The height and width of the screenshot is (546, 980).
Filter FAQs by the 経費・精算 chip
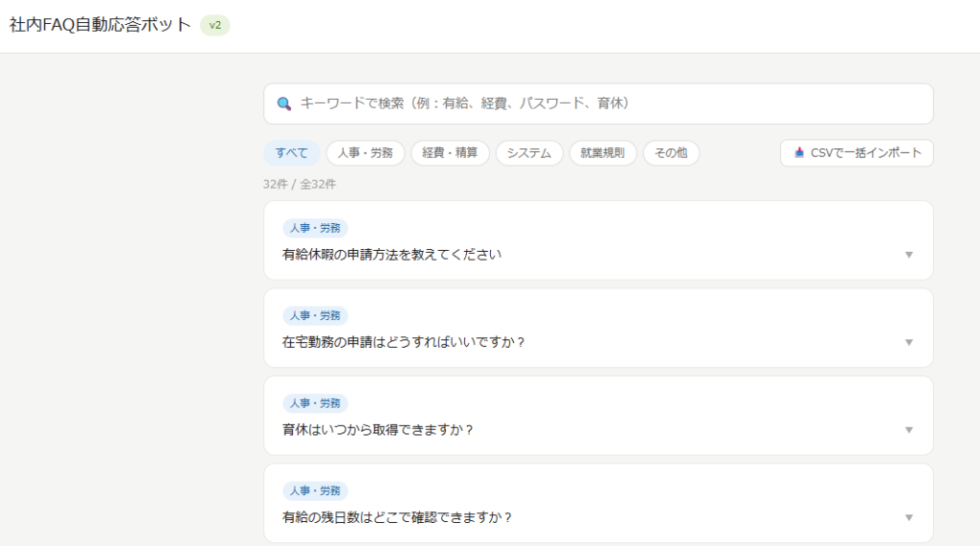[450, 153]
